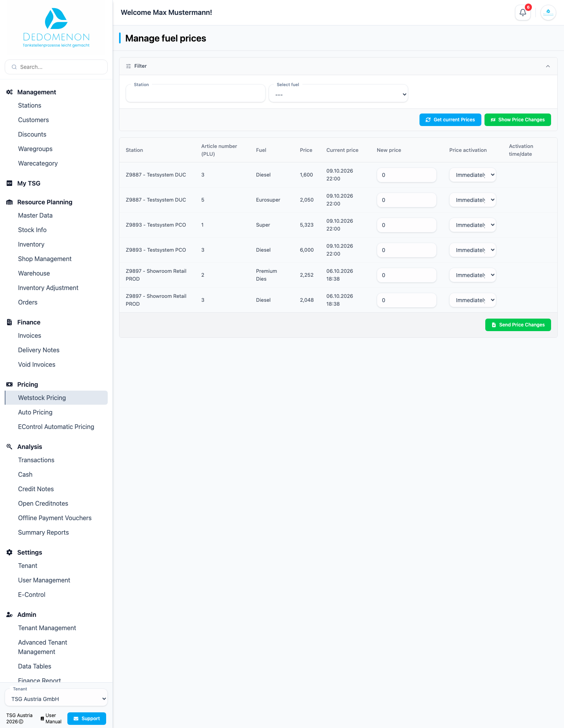Open Price activation dropdown for Z9887 Diesel row
This screenshot has height=728, width=564.
click(473, 175)
